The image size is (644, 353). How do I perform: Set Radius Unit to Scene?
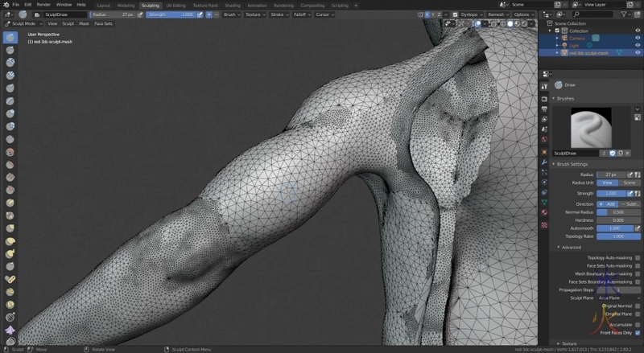click(630, 183)
